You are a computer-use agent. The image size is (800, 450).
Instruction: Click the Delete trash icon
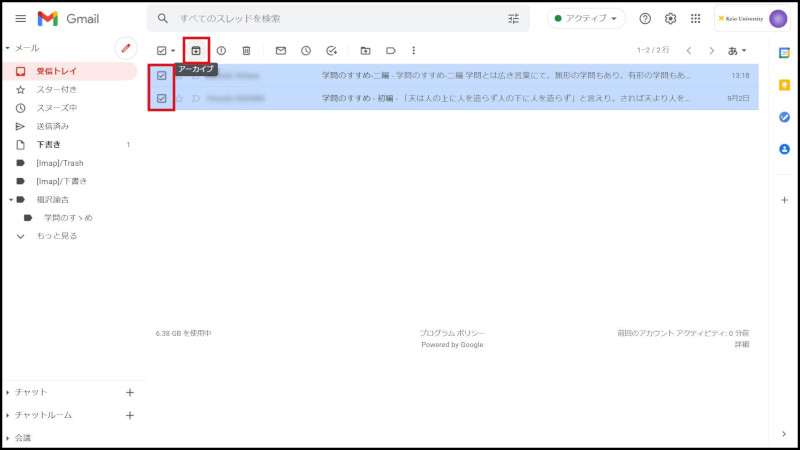(x=246, y=50)
